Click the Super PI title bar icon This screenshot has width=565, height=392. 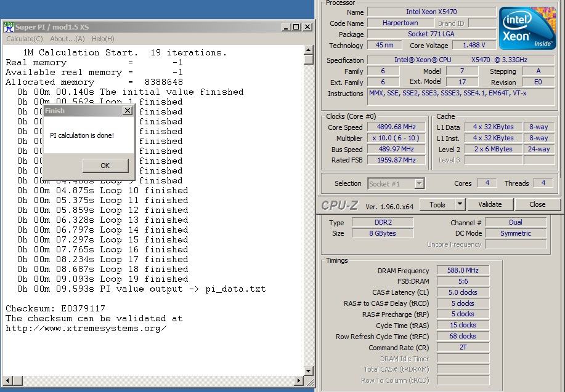coord(9,27)
